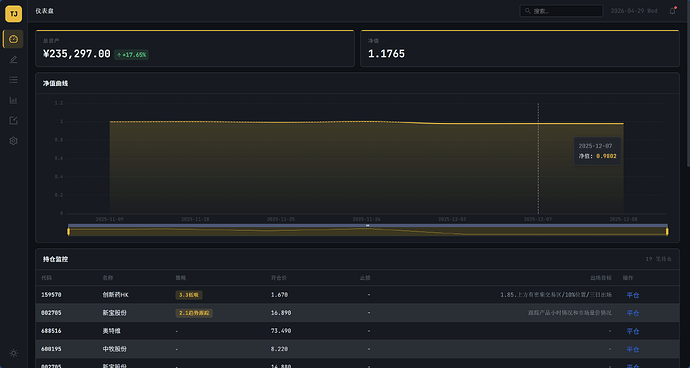
Task: Click the 2.1趋势跟踪 strategy tag
Action: [194, 313]
